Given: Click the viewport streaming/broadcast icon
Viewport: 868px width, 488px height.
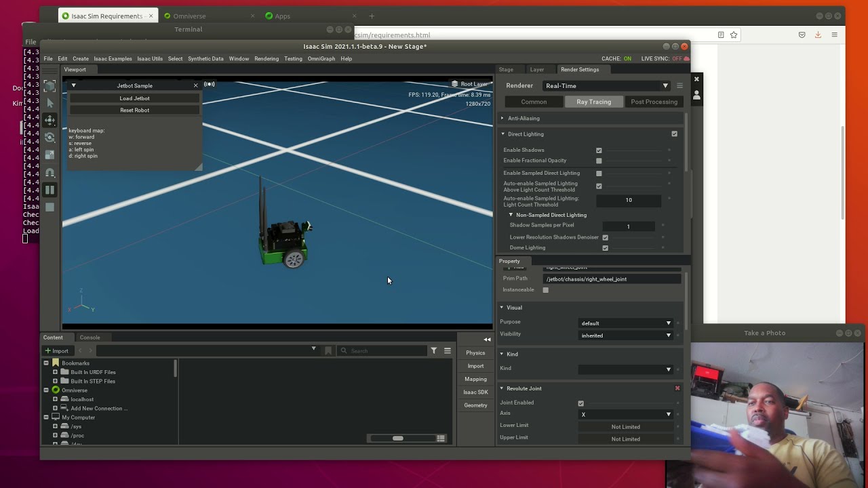Looking at the screenshot, I should (210, 85).
